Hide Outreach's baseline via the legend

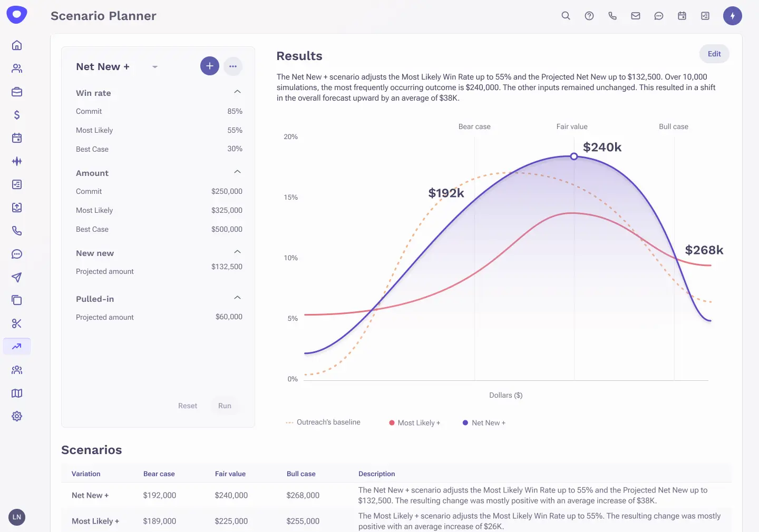[x=323, y=422]
